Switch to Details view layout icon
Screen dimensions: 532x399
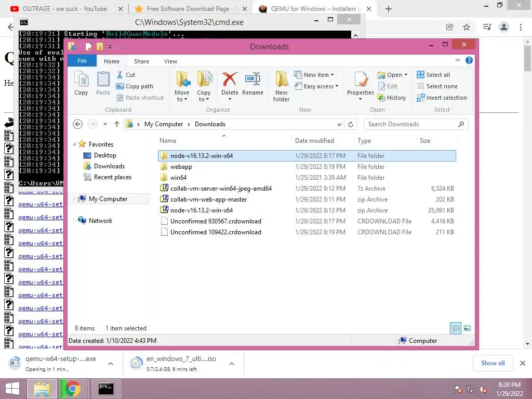point(456,328)
